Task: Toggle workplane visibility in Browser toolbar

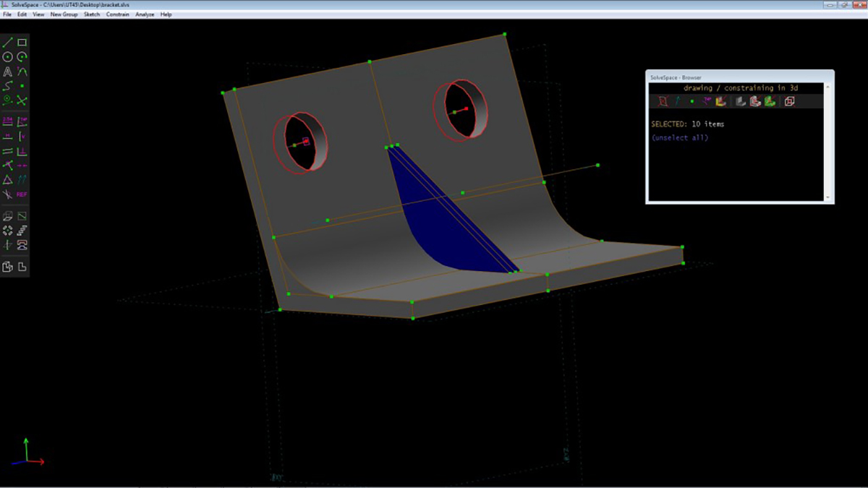Action: (662, 101)
